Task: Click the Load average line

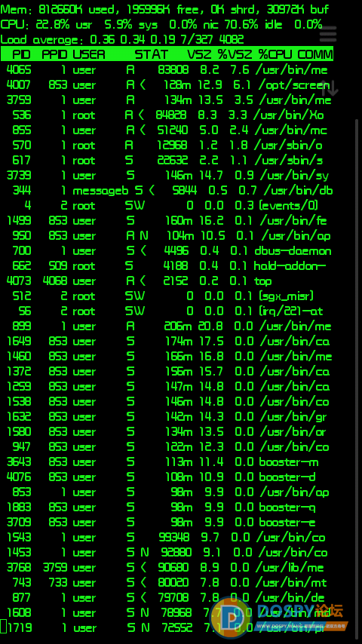Action: point(122,40)
